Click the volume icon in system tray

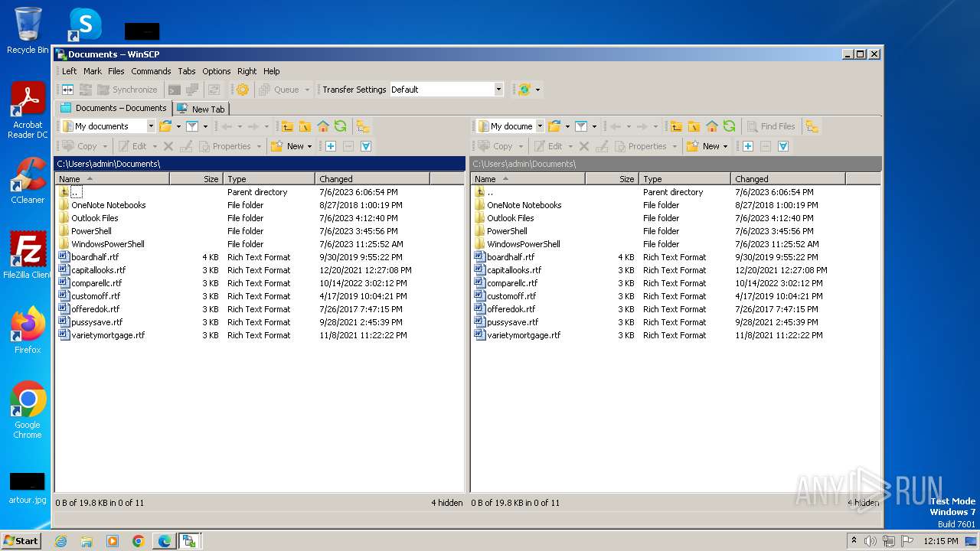(871, 541)
